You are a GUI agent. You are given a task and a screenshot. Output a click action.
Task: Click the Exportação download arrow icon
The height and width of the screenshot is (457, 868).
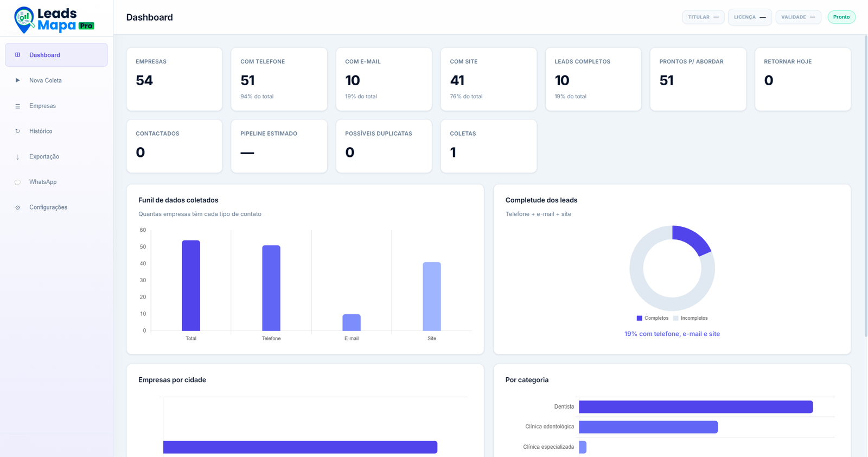click(17, 157)
